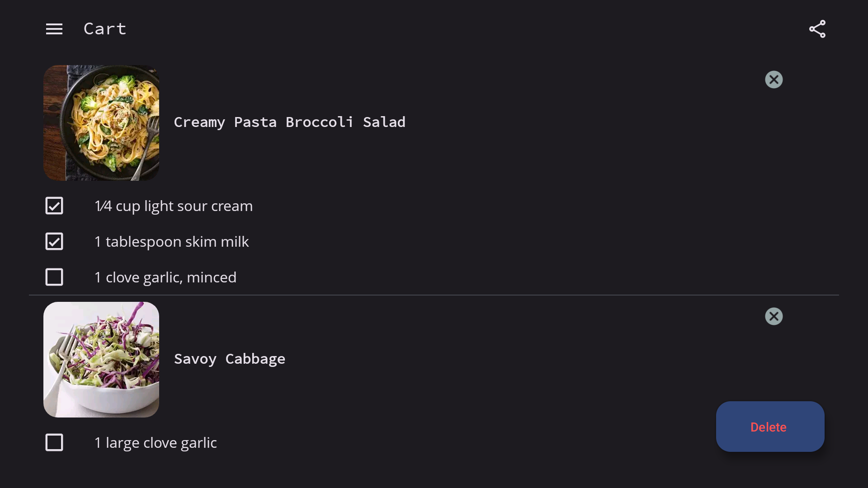The width and height of the screenshot is (868, 488).
Task: Select the "1⁄4 cup light sour cream" text
Action: (174, 206)
